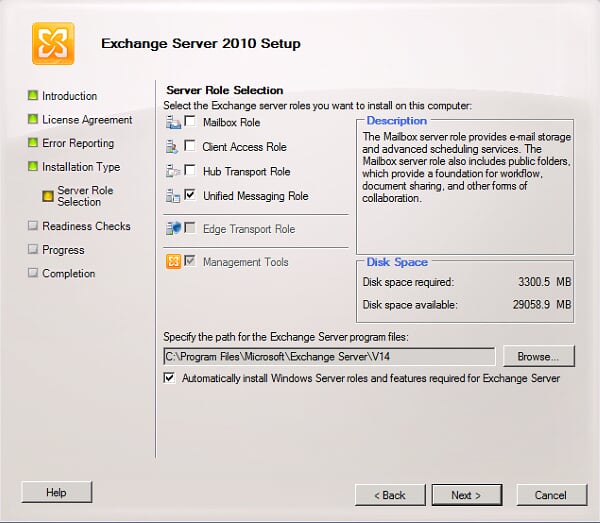Toggle automatically install Windows Server roles checkbox
The image size is (600, 523).
[169, 378]
